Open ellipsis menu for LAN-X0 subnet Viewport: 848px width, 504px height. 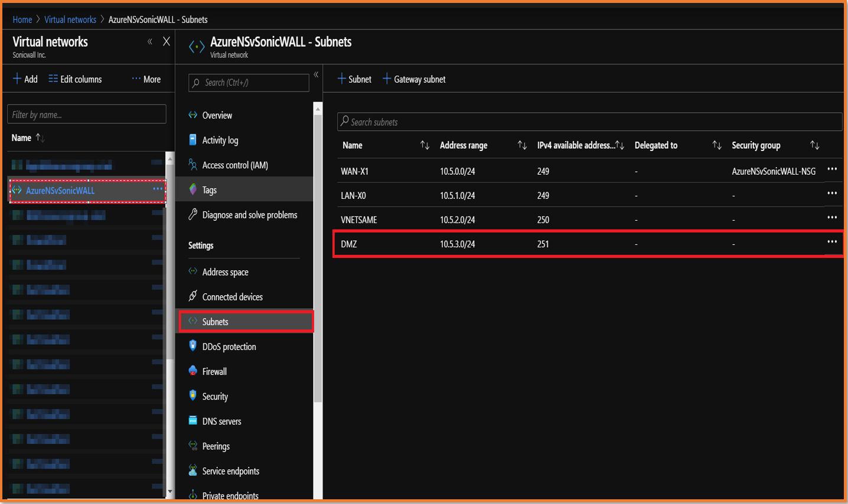click(832, 194)
